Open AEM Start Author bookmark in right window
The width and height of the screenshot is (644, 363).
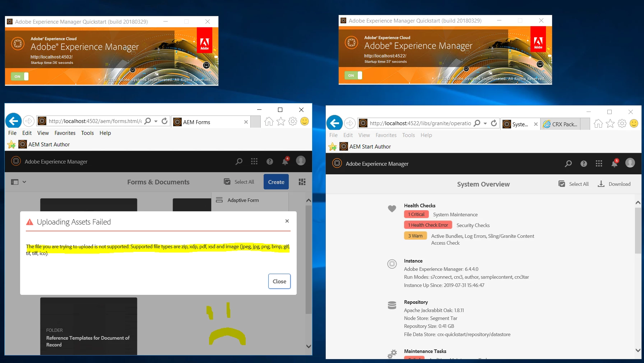coord(365,146)
